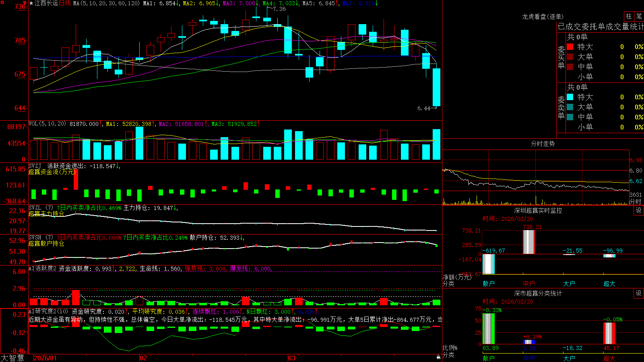The height and width of the screenshot is (362, 644).
Task: Select 中户 category in 深圳超赢实时监控 chart
Action: [529, 284]
